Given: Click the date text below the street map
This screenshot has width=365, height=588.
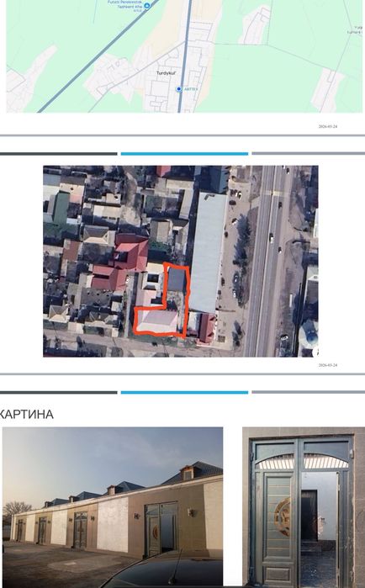Looking at the screenshot, I should tap(328, 126).
